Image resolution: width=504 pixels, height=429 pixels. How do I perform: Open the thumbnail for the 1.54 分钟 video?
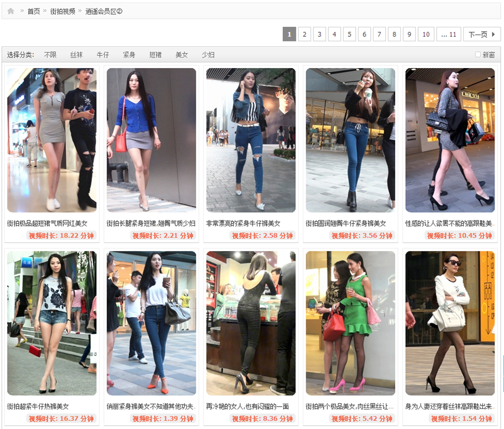click(x=450, y=323)
